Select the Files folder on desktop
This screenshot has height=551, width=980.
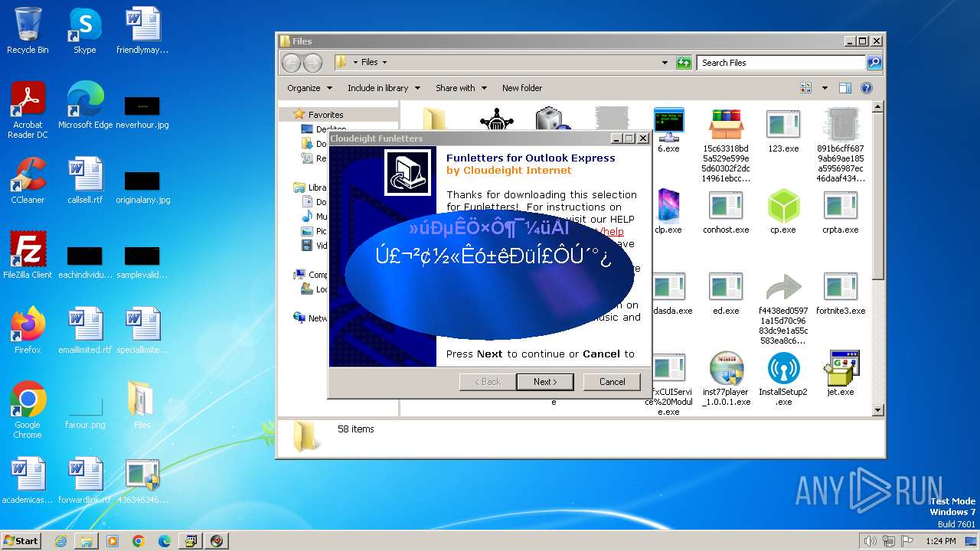coord(142,406)
